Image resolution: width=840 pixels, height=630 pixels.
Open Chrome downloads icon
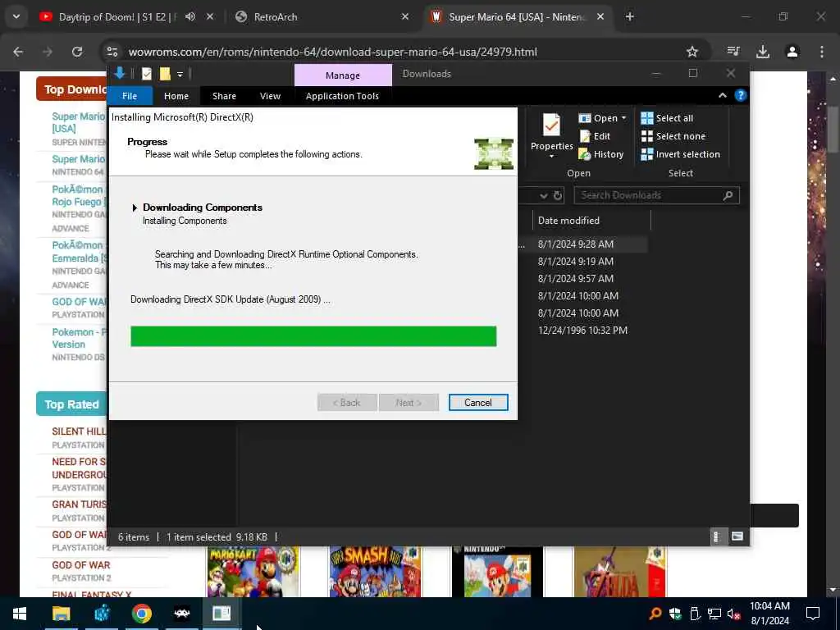click(763, 52)
